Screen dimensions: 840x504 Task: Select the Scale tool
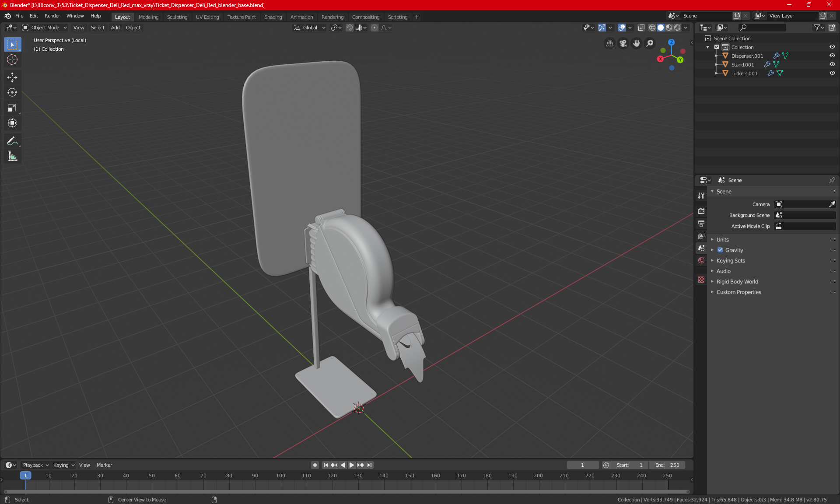12,108
